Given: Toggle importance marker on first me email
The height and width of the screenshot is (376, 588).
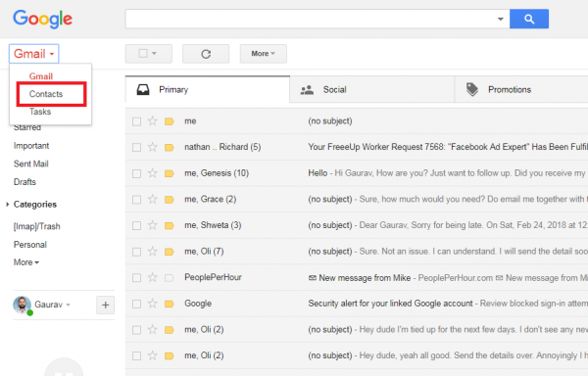Looking at the screenshot, I should [170, 121].
